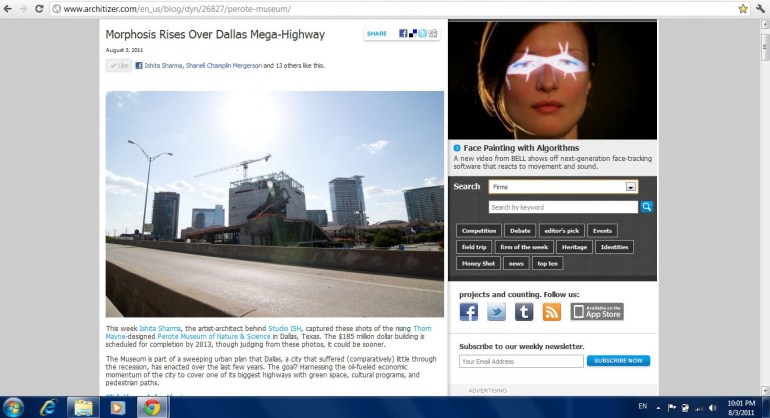Screen dimensions: 770x418
Task: Open the Twitter follow icon
Action: point(496,312)
